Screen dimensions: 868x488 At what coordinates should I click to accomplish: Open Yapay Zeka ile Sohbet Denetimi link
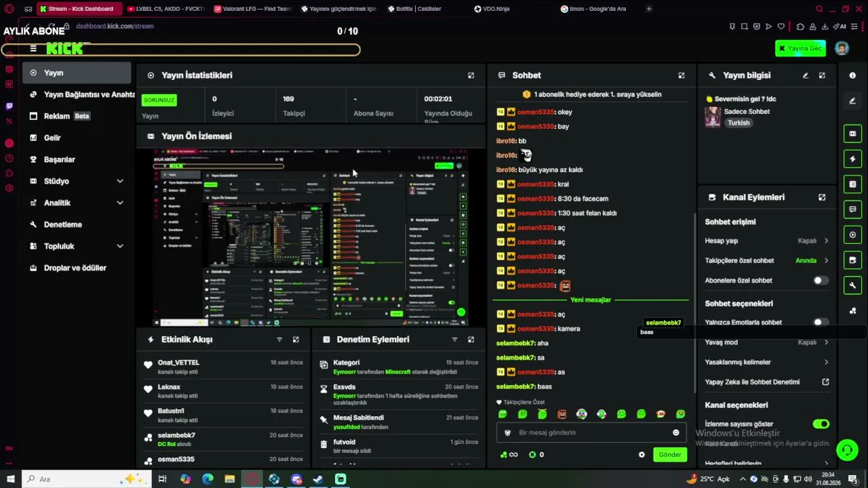coord(767,382)
